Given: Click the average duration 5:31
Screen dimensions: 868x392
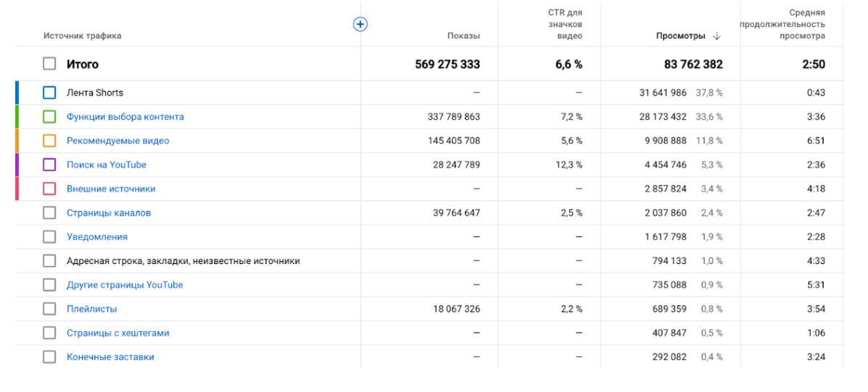Looking at the screenshot, I should tap(816, 285).
